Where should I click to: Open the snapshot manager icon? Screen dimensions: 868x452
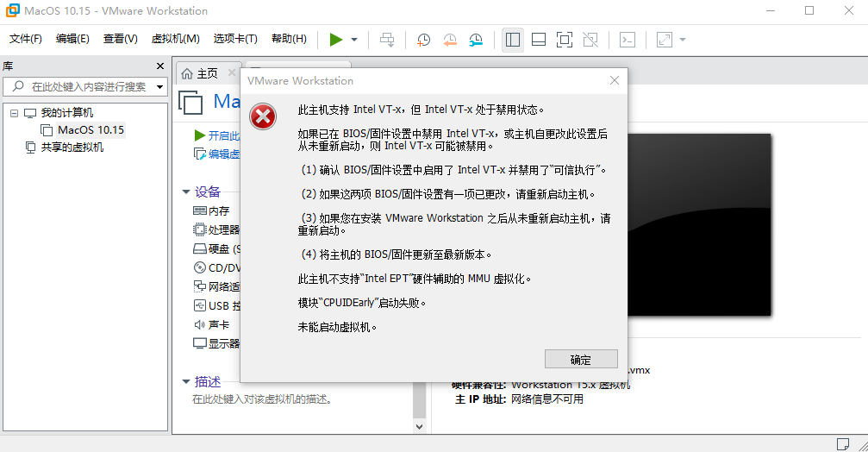476,40
